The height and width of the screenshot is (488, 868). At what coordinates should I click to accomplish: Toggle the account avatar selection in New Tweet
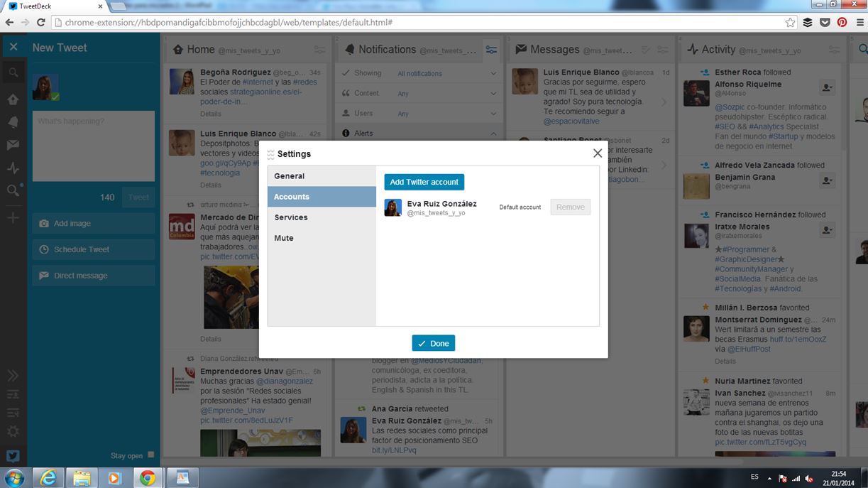(x=45, y=87)
